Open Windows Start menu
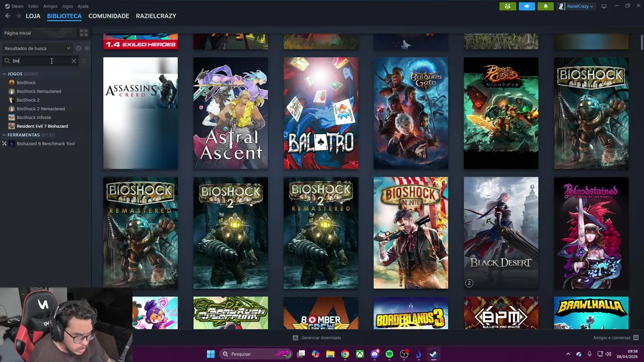 coord(211,354)
